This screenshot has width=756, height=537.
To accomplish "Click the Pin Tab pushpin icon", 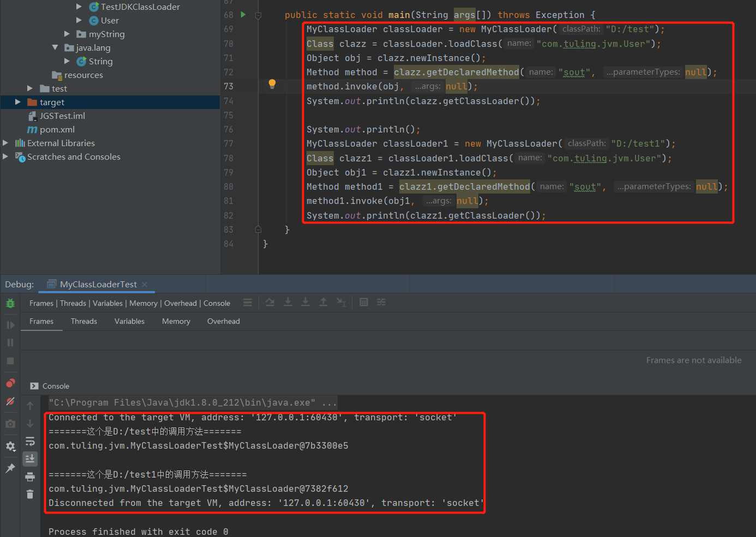I will pyautogui.click(x=10, y=468).
